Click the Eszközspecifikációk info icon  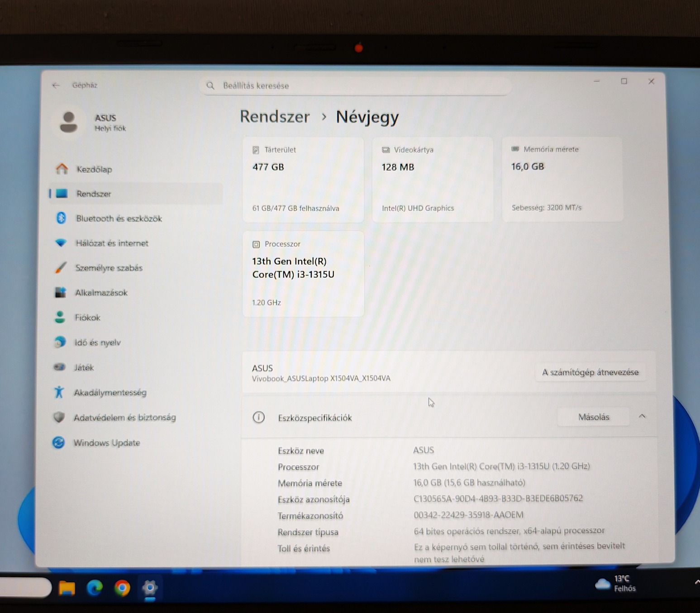point(258,417)
